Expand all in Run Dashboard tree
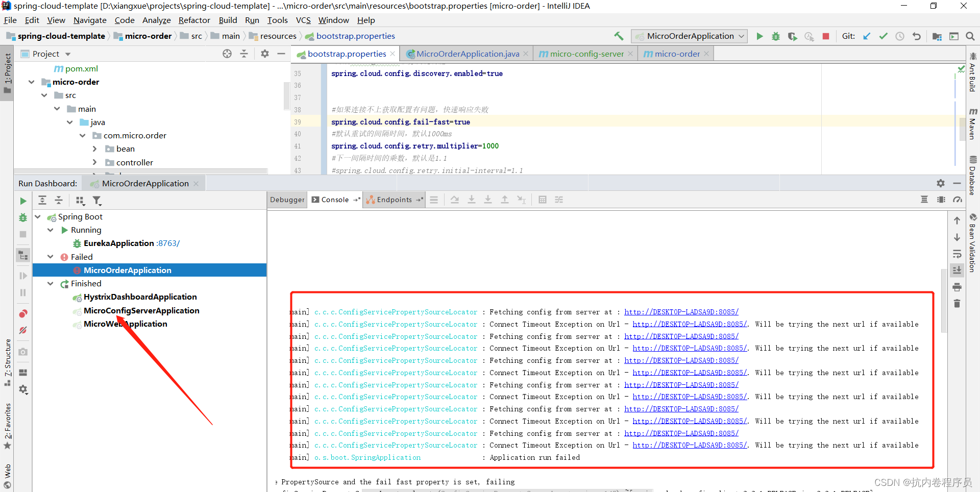The height and width of the screenshot is (492, 980). pyautogui.click(x=42, y=201)
